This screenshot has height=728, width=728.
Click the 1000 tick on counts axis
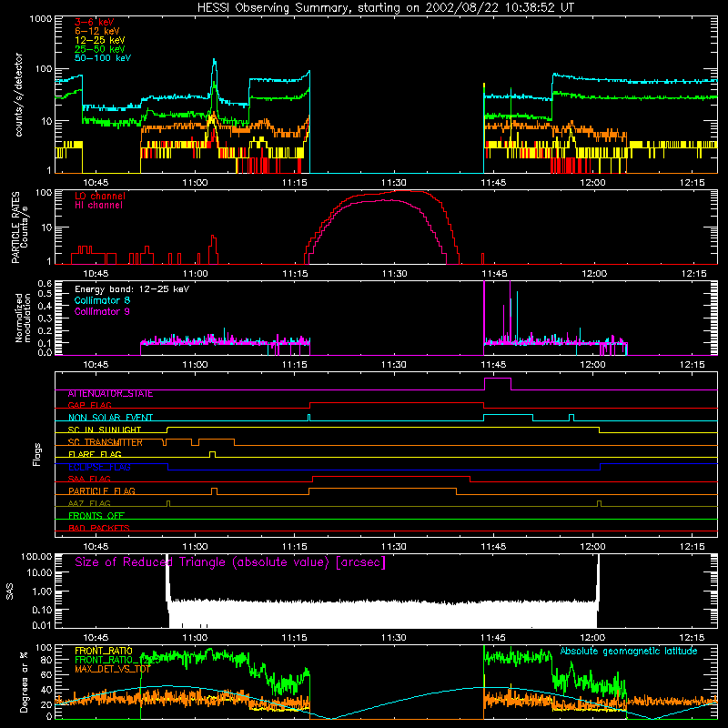40,18
